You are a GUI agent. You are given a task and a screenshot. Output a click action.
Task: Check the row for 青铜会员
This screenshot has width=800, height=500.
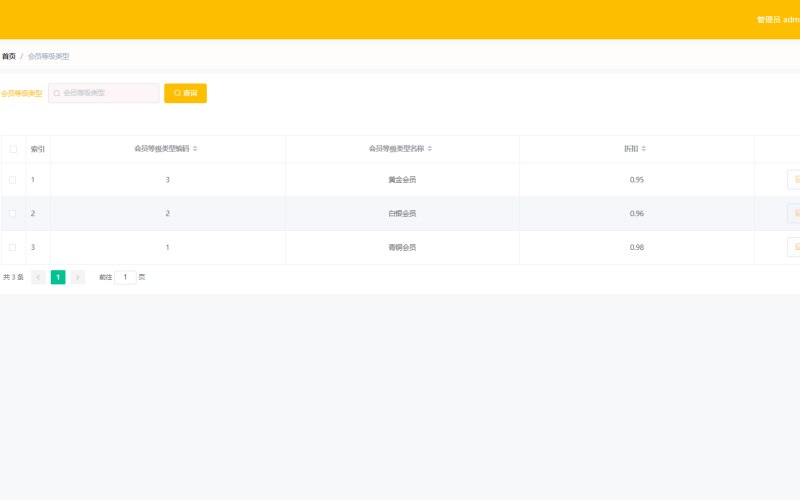tap(13, 247)
